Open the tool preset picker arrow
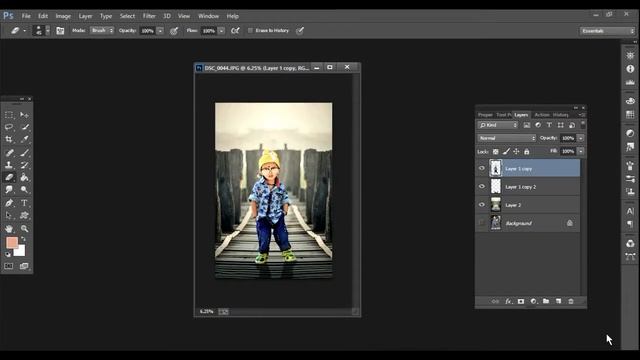The height and width of the screenshot is (360, 640). pyautogui.click(x=24, y=31)
